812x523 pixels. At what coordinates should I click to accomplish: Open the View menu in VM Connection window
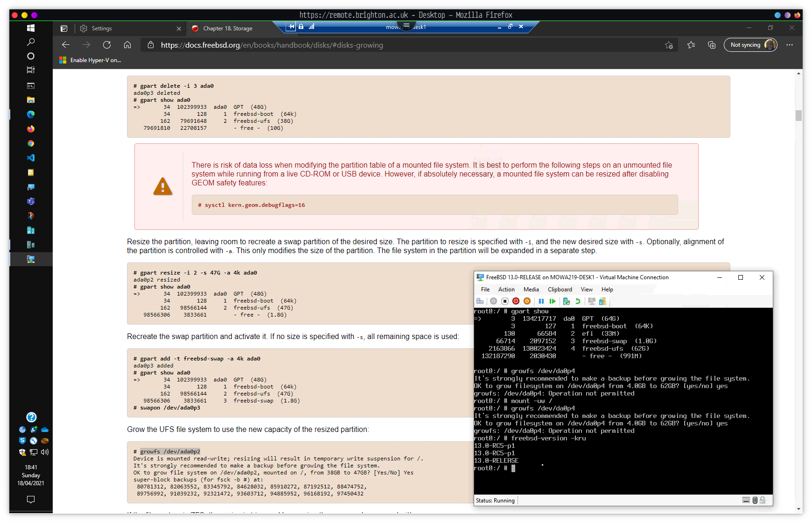(x=587, y=290)
